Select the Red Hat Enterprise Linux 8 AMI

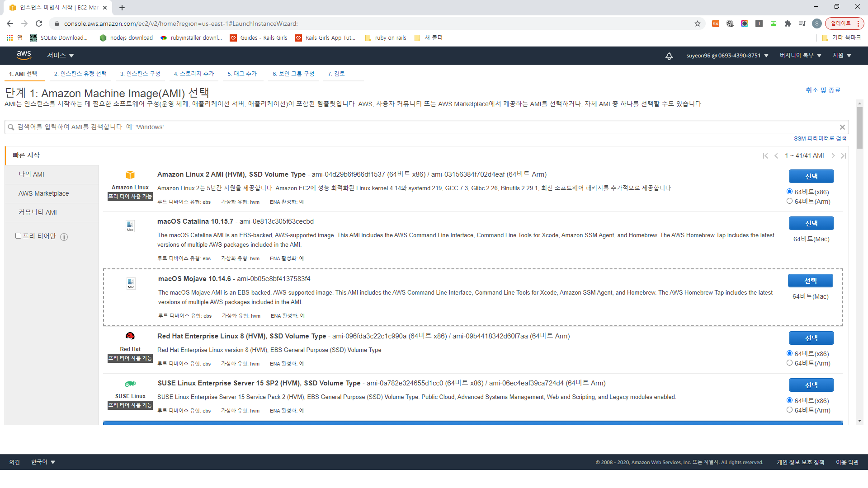811,338
